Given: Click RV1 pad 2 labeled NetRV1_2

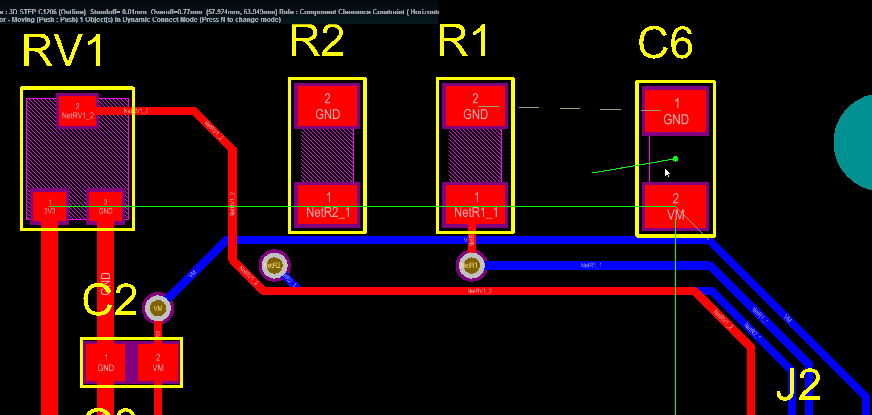Looking at the screenshot, I should coord(77,109).
